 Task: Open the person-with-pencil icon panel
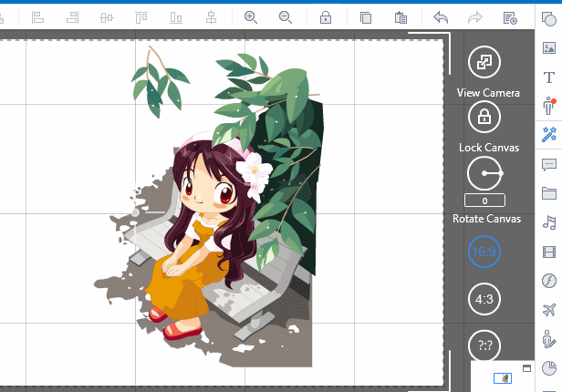tap(548, 338)
